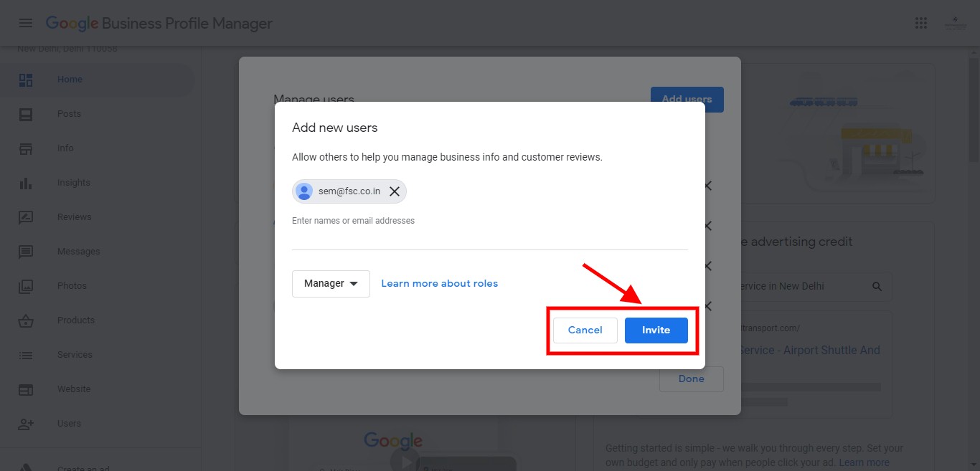Remove the sem@fsc.co.in email chip
This screenshot has height=471, width=980.
pos(394,191)
